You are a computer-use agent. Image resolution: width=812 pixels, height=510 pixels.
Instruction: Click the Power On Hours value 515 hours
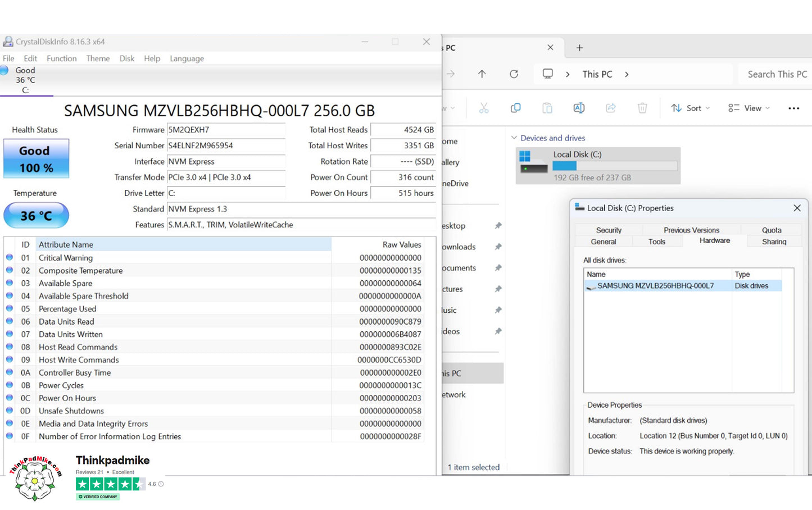pos(403,193)
